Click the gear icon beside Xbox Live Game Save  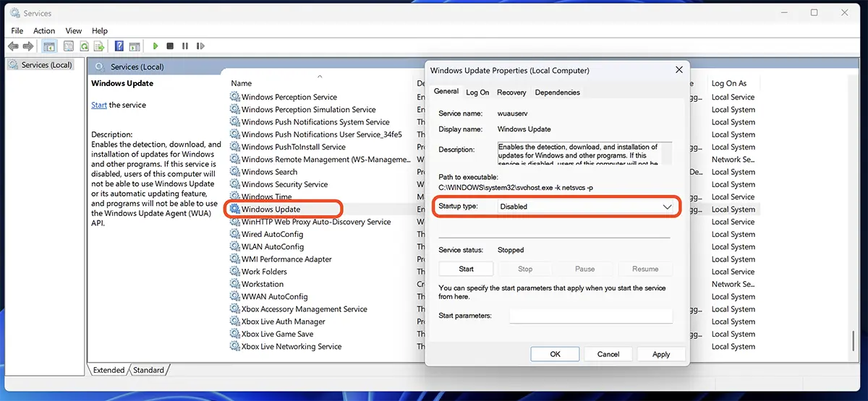click(235, 334)
